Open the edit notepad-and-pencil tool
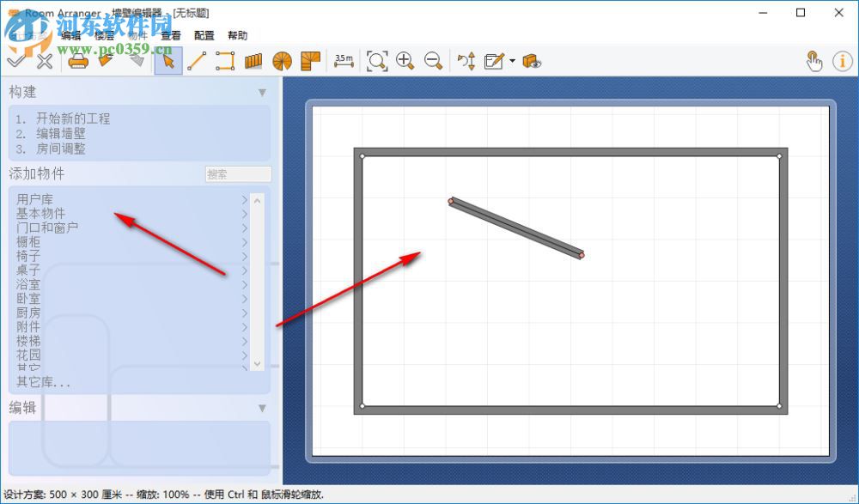Image resolution: width=859 pixels, height=504 pixels. pyautogui.click(x=494, y=61)
